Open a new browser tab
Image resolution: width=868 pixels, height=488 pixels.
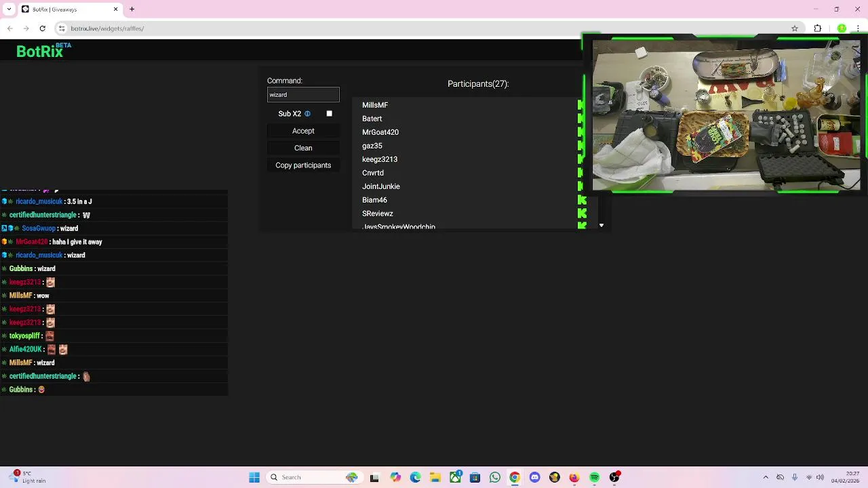pos(132,9)
